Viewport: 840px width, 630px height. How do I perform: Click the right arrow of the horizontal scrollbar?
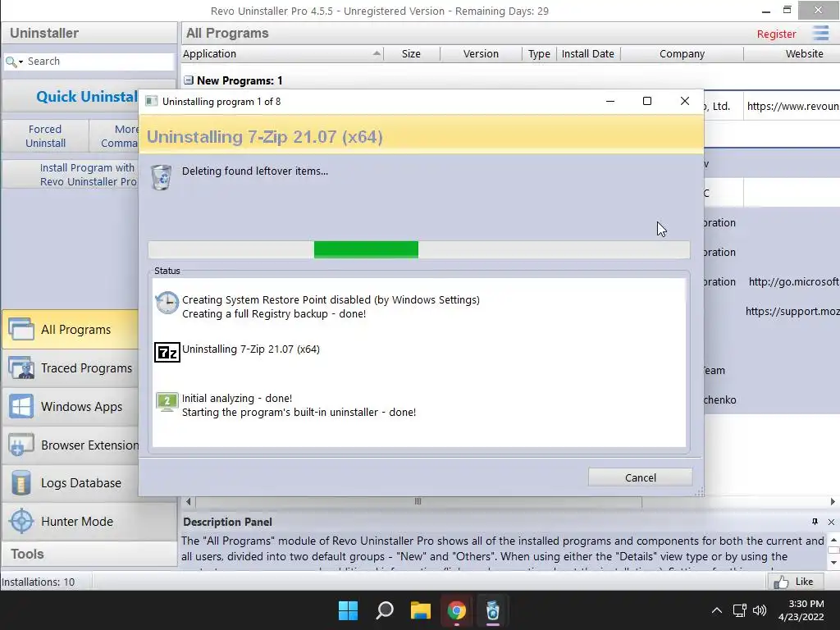pos(833,501)
